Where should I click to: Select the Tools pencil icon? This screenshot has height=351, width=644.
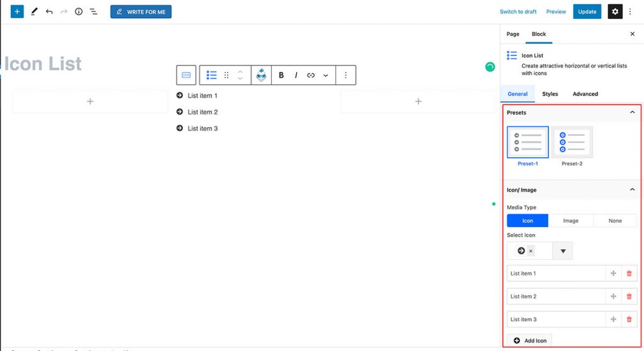click(x=34, y=11)
